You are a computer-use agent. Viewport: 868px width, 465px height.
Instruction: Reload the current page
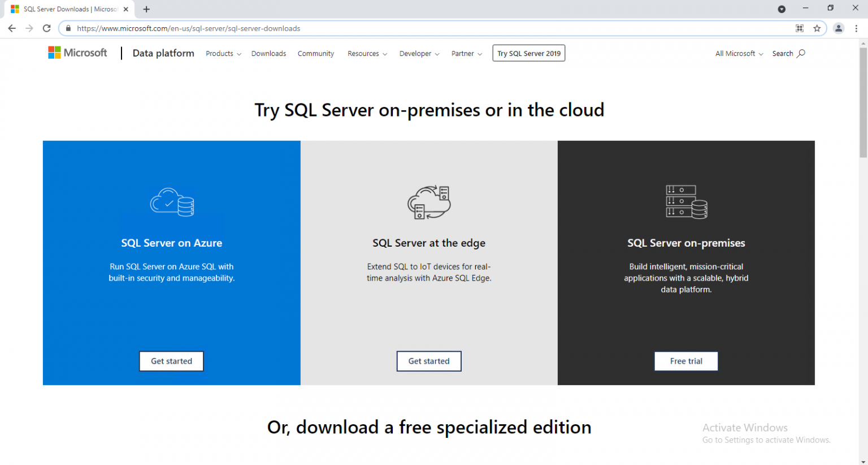pyautogui.click(x=46, y=28)
